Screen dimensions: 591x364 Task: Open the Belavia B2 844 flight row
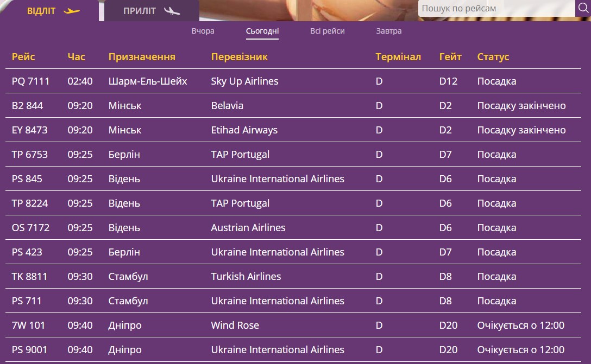pyautogui.click(x=28, y=106)
